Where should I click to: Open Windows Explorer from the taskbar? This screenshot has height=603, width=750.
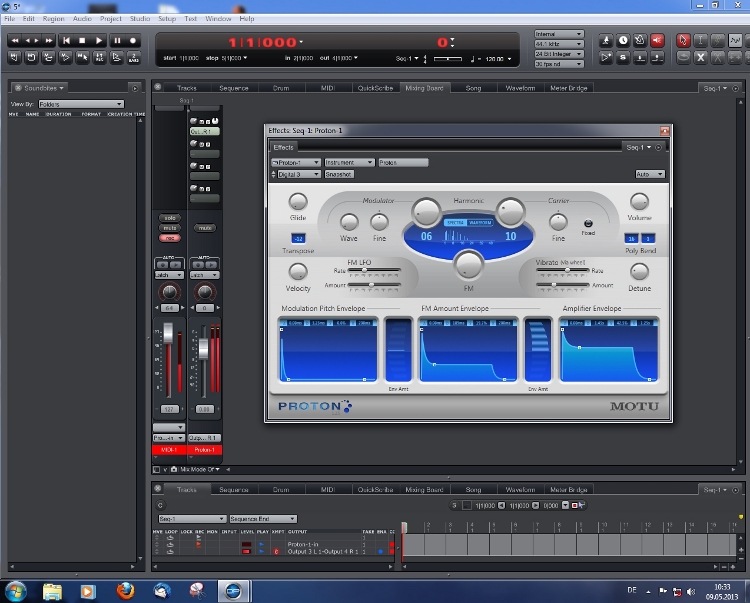(52, 592)
